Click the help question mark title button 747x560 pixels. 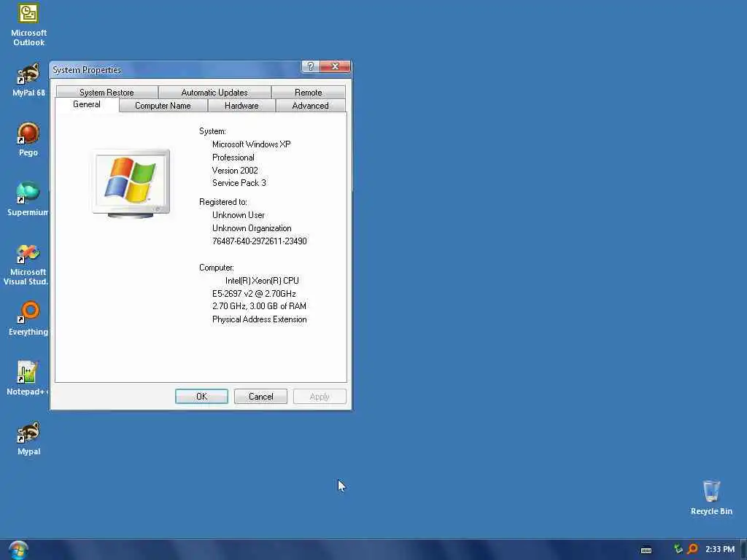pyautogui.click(x=310, y=66)
